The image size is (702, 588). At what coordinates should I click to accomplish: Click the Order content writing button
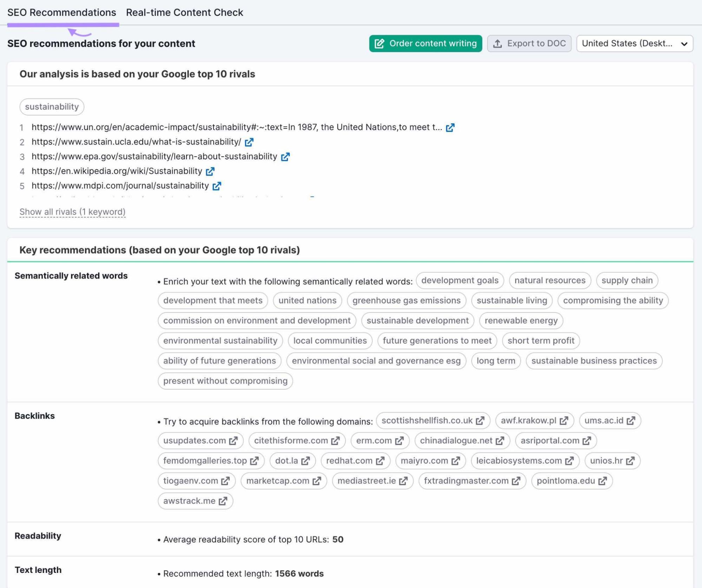[425, 42]
